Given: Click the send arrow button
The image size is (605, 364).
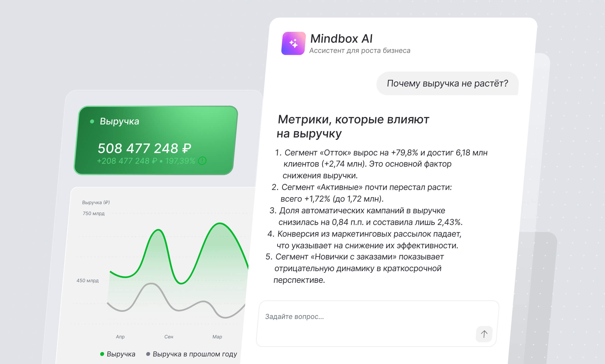Looking at the screenshot, I should click(484, 334).
